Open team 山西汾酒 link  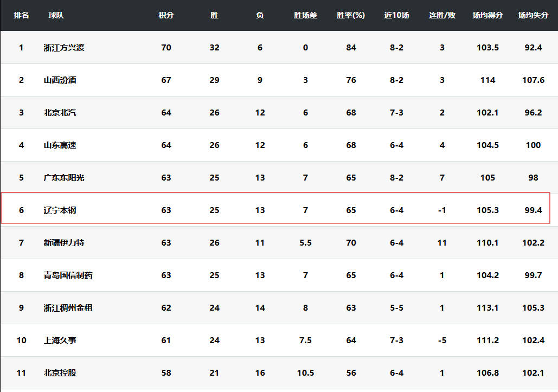pyautogui.click(x=60, y=80)
